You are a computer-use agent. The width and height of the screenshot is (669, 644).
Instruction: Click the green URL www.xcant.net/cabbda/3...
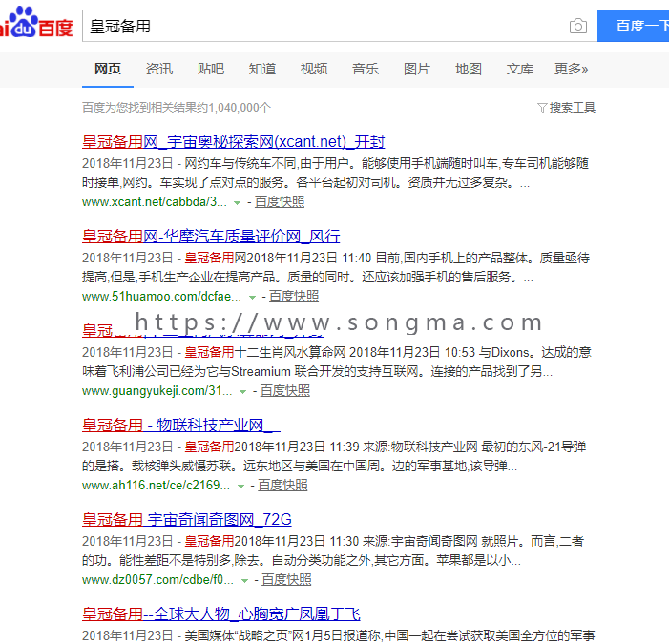pos(155,202)
